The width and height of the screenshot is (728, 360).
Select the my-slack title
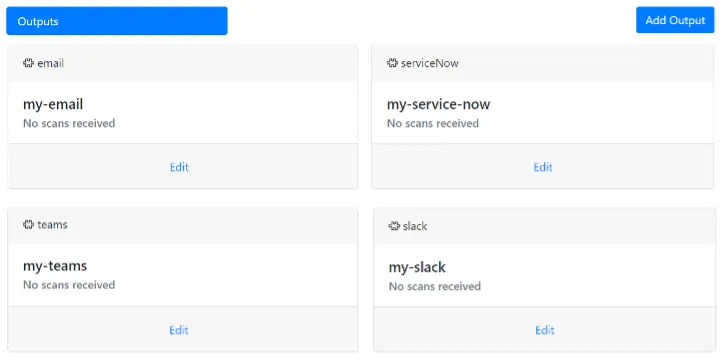click(417, 268)
